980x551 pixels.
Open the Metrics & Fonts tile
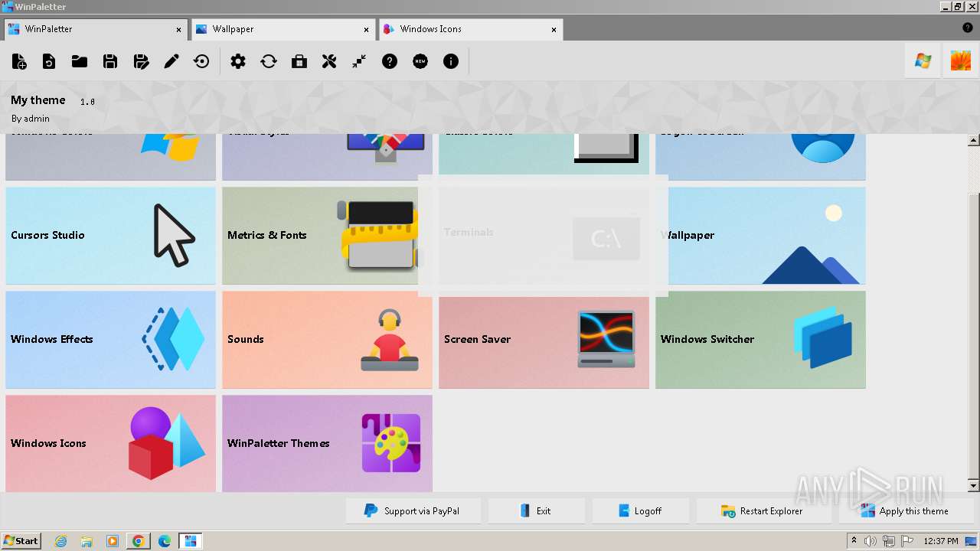tap(327, 236)
